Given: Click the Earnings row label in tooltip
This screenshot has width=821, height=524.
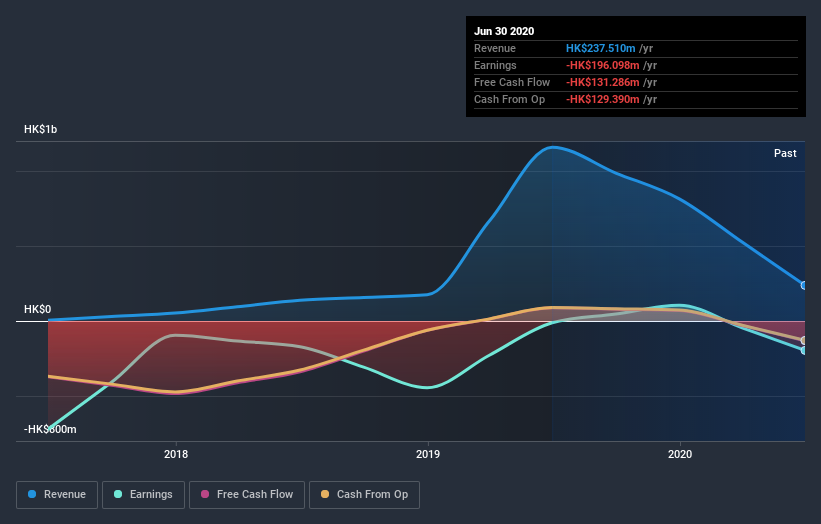Looking at the screenshot, I should point(495,65).
